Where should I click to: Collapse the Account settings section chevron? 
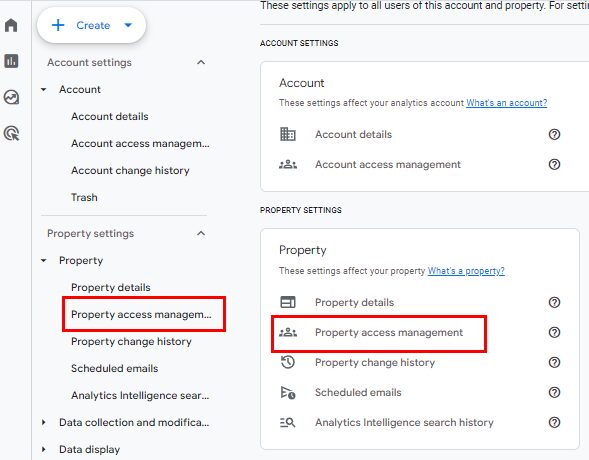point(201,62)
